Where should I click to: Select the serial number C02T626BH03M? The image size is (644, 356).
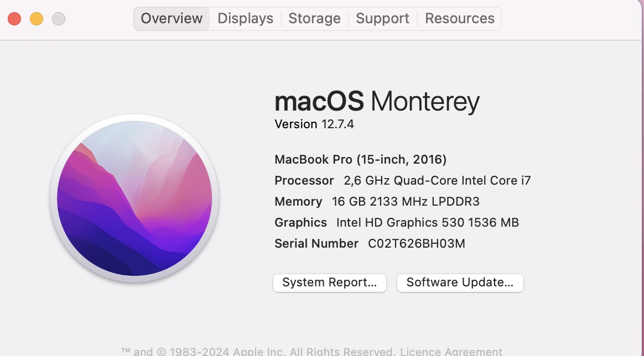[416, 243]
